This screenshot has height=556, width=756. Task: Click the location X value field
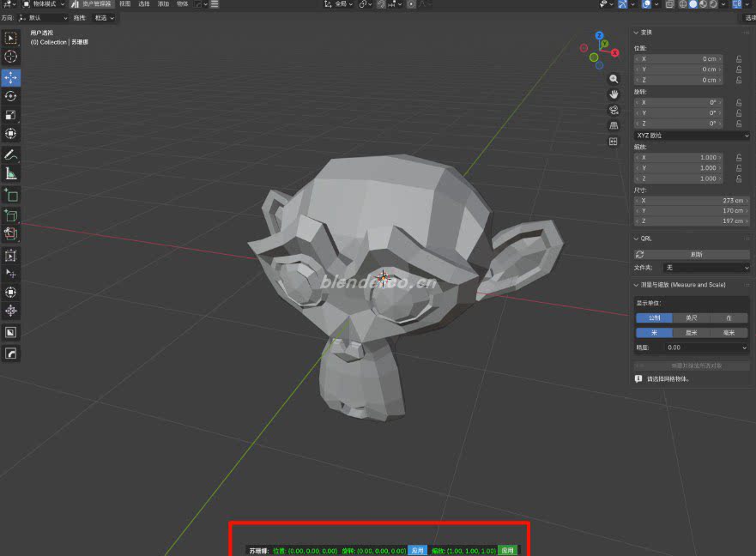pyautogui.click(x=679, y=59)
